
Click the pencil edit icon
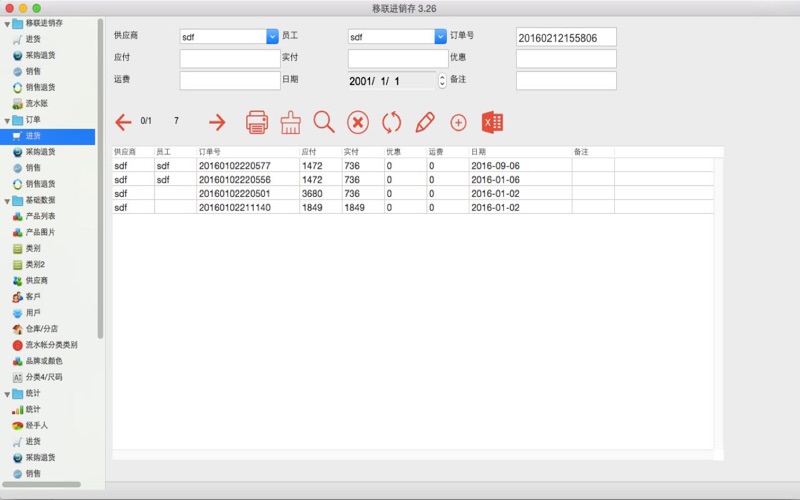pyautogui.click(x=425, y=122)
